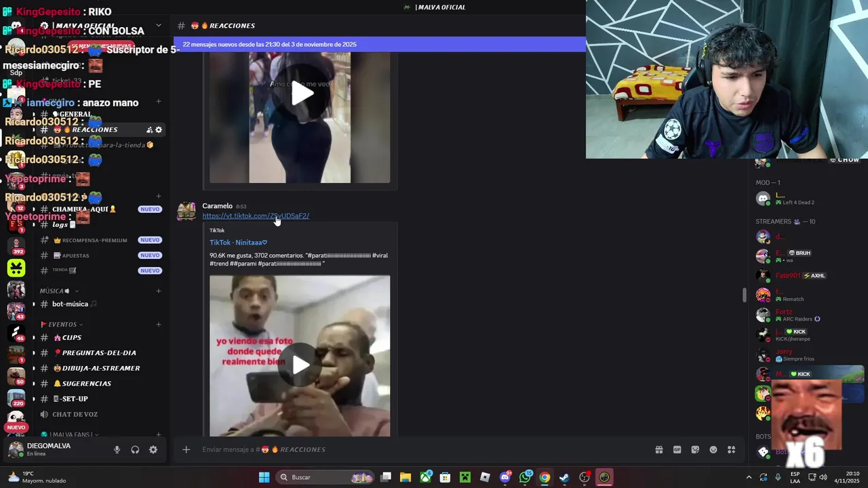This screenshot has width=868, height=488.
Task: Open the lime green server icon
Action: (16, 268)
